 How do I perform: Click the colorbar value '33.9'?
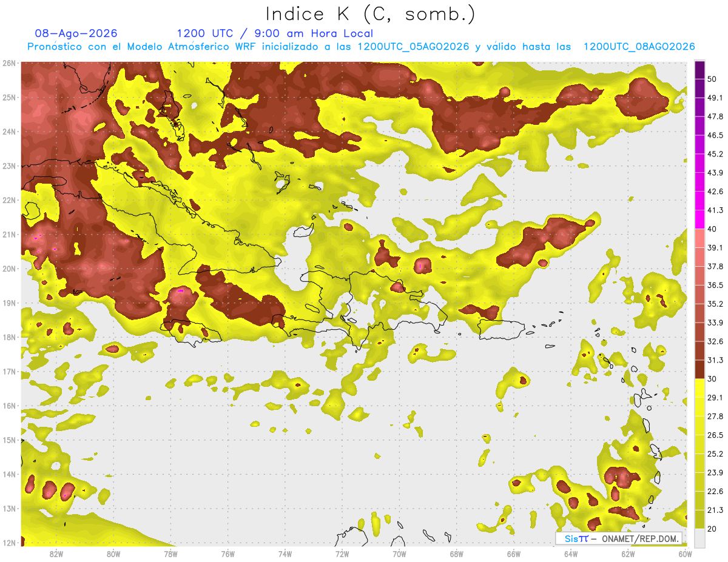[x=715, y=323]
